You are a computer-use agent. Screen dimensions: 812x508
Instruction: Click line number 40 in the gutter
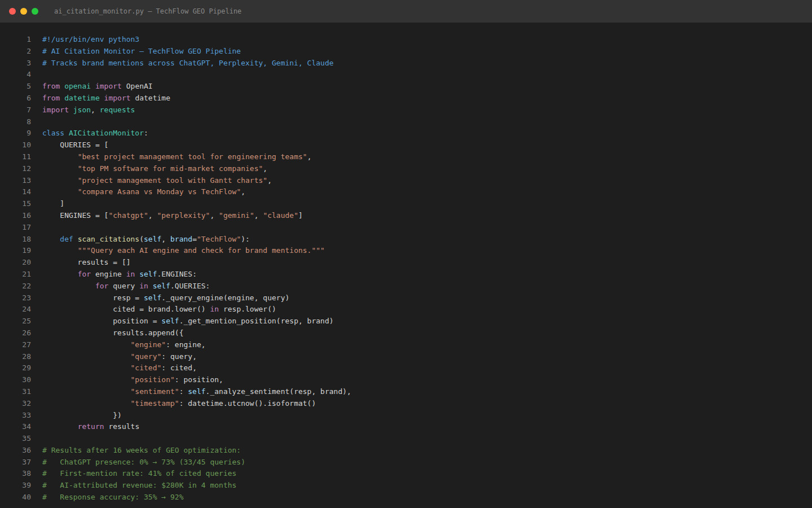click(x=27, y=497)
